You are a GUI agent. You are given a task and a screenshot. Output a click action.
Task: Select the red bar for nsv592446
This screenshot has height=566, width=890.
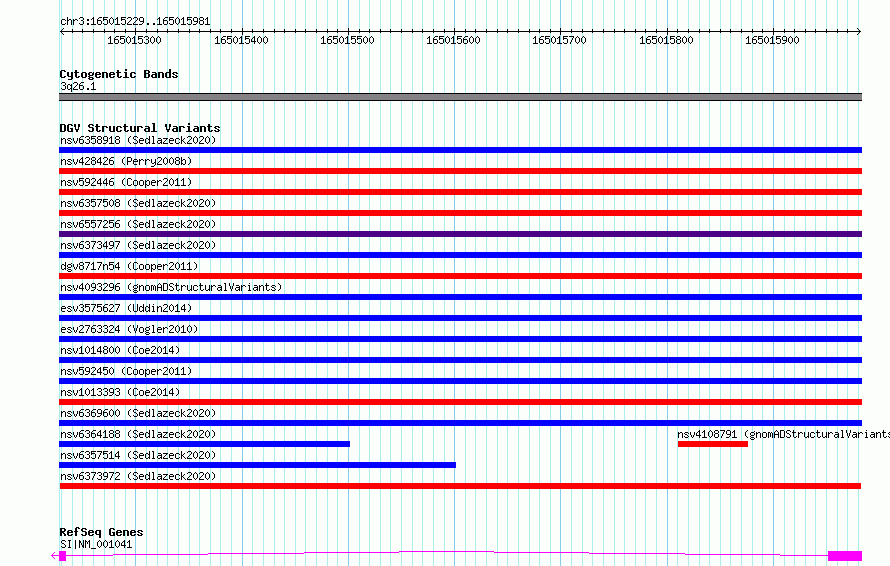coord(460,192)
